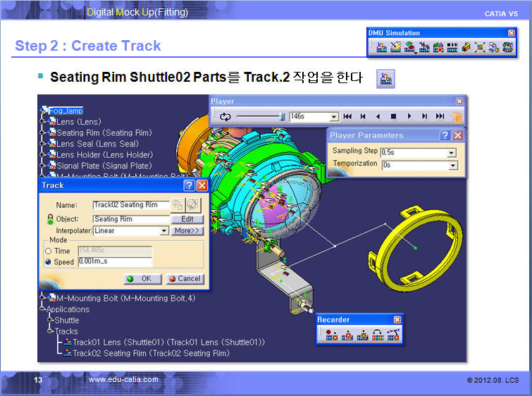Click the last icon in Recorder toolbar
The width and height of the screenshot is (532, 396).
pyautogui.click(x=393, y=336)
